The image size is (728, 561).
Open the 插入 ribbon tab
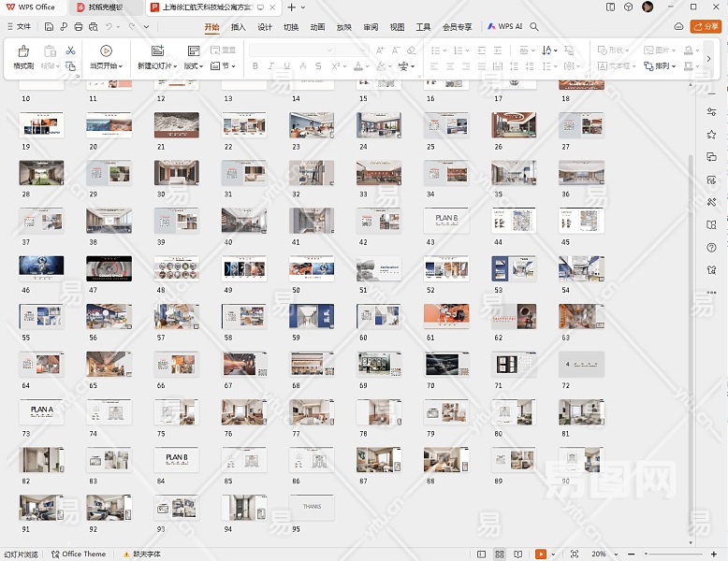[x=239, y=27]
